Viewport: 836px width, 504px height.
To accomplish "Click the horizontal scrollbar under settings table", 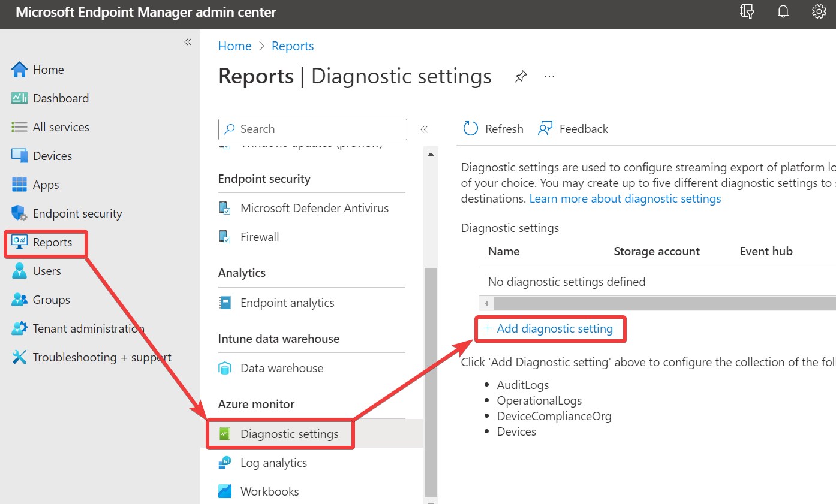I will point(660,304).
